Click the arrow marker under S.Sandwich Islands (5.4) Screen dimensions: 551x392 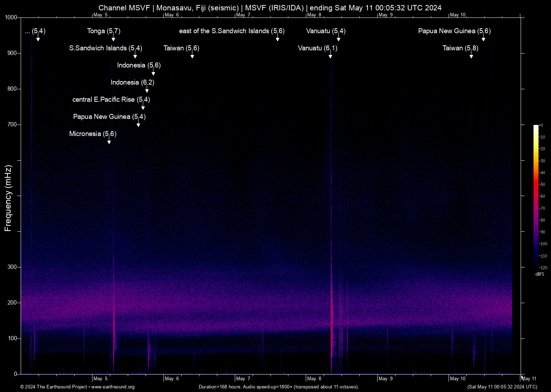click(135, 55)
